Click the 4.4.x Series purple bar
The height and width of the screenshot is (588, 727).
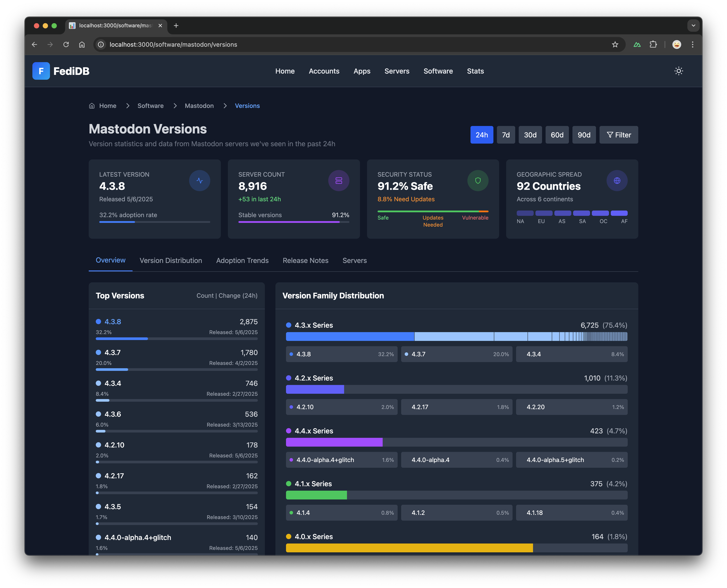click(334, 442)
